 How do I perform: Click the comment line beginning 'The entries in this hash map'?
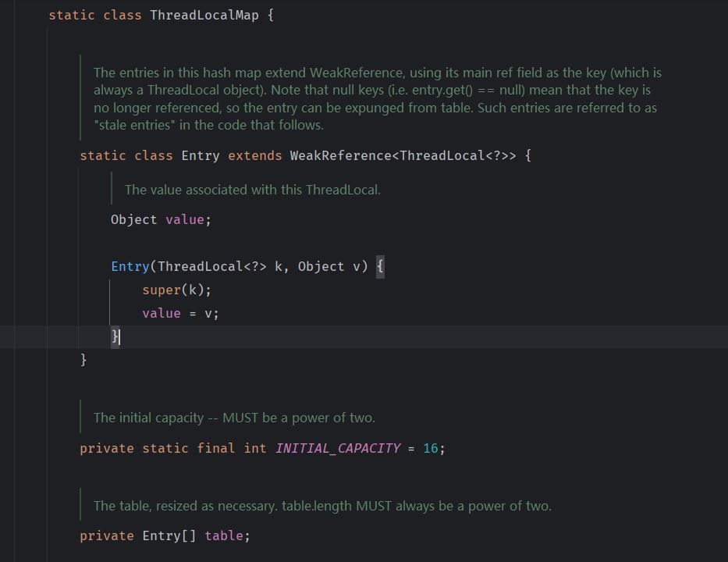(378, 73)
